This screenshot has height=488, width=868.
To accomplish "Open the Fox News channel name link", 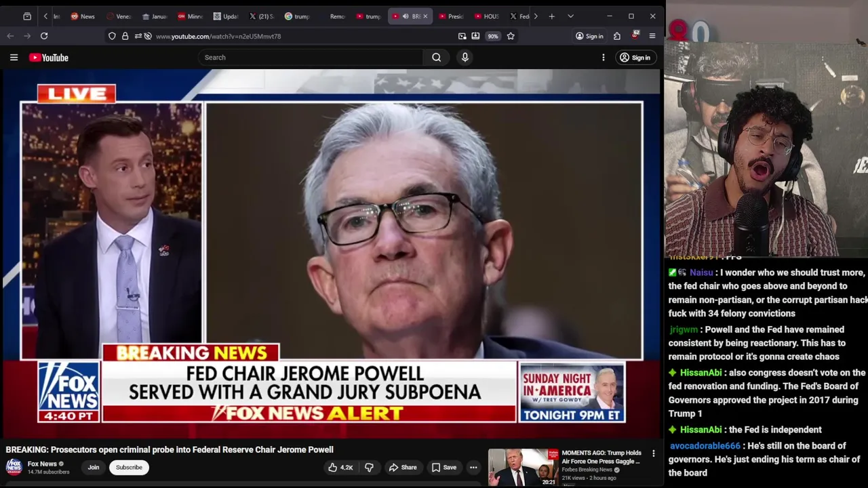I will pos(42,464).
